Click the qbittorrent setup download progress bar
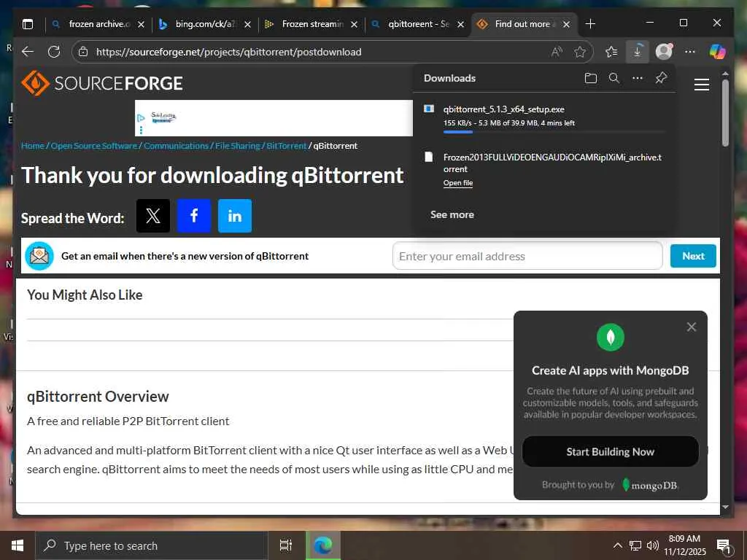The height and width of the screenshot is (560, 747). point(554,132)
